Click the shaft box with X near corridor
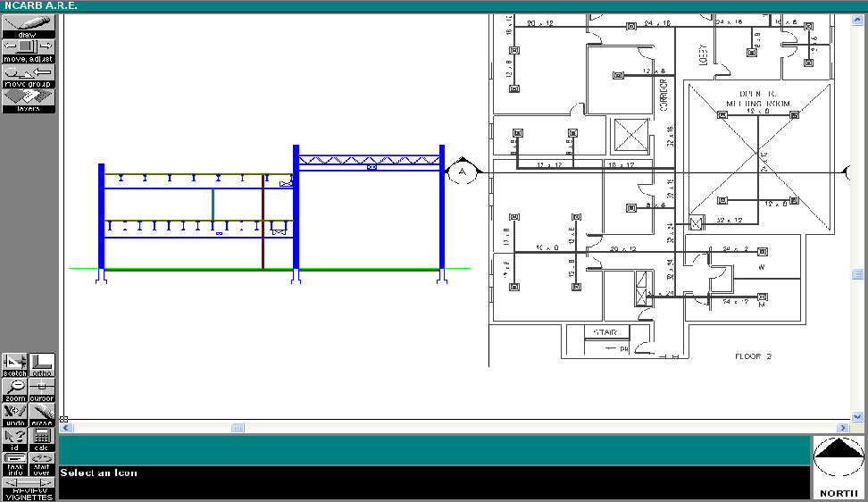This screenshot has width=868, height=502. pyautogui.click(x=631, y=135)
